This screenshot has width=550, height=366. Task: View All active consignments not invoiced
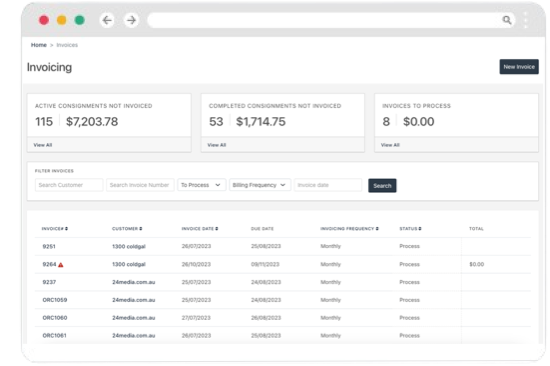point(43,145)
